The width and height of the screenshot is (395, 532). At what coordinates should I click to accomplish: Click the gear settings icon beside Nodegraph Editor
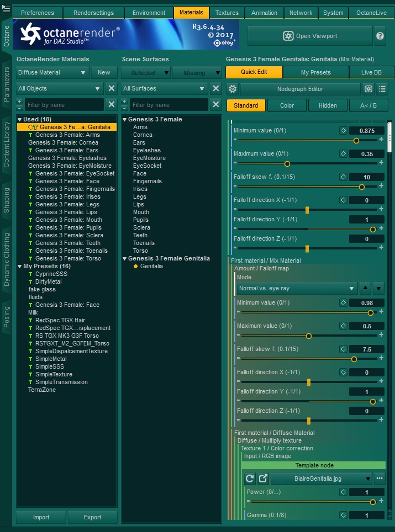[233, 89]
